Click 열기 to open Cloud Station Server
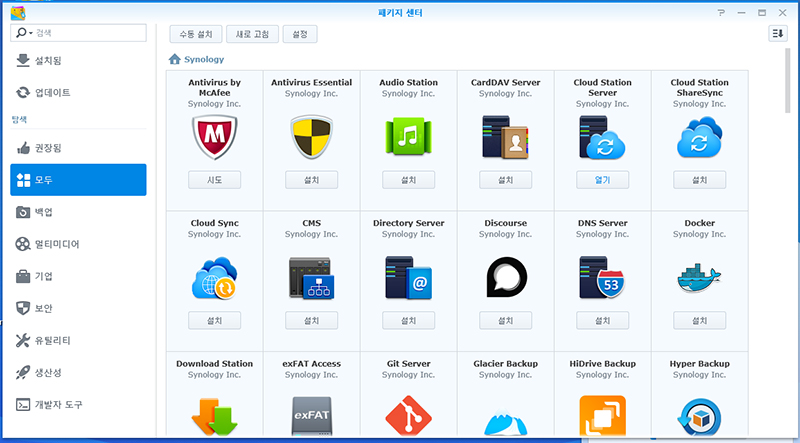800x443 pixels. (603, 180)
